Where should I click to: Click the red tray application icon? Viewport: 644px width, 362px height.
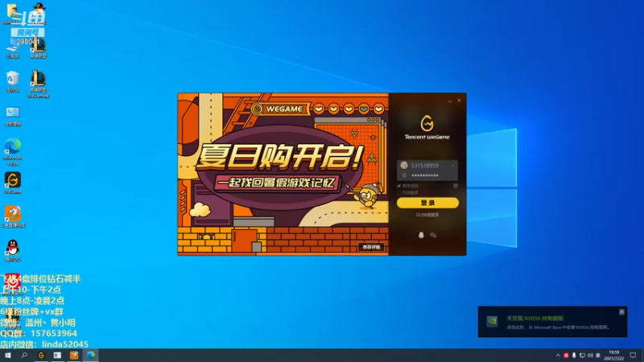pos(566,356)
